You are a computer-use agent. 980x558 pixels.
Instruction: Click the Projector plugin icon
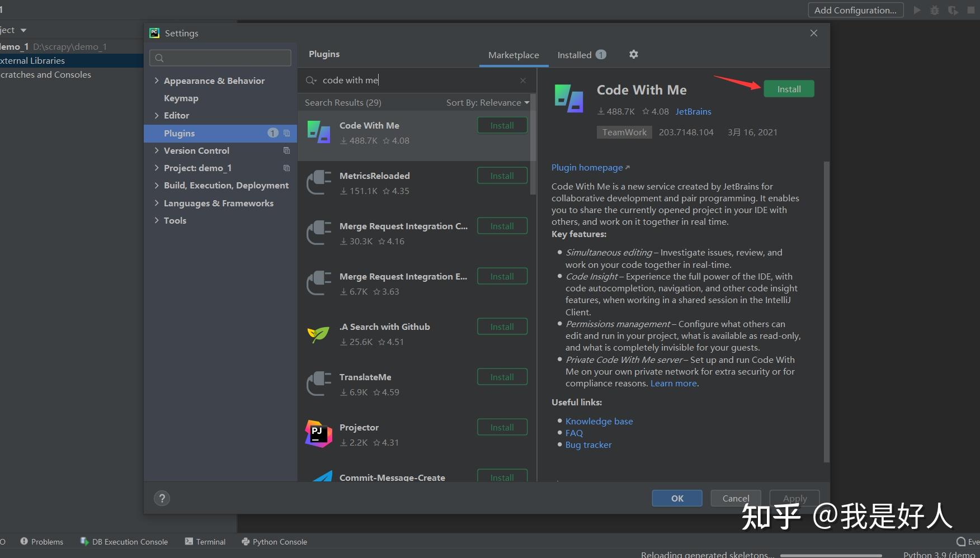(319, 434)
